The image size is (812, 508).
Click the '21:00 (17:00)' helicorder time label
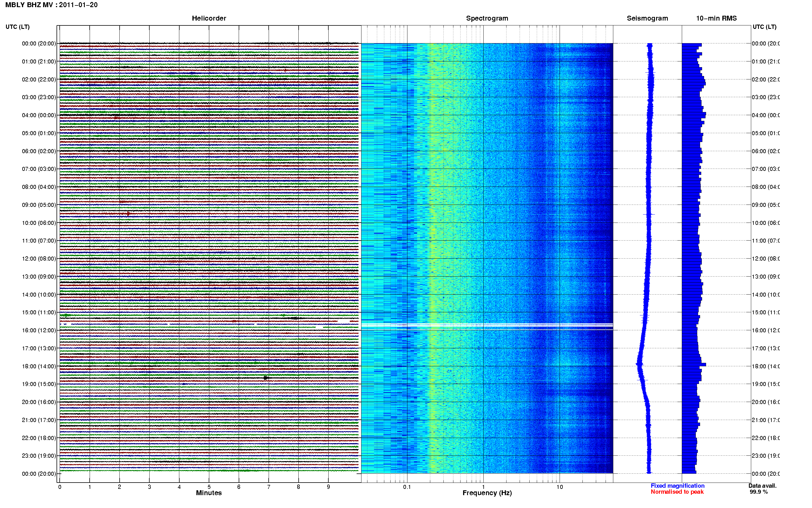click(x=39, y=420)
